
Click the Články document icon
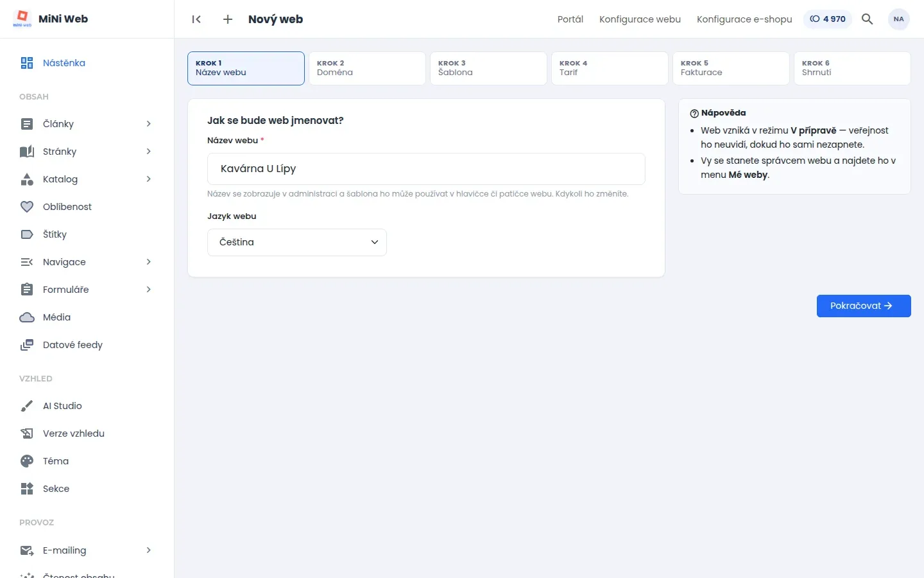27,124
